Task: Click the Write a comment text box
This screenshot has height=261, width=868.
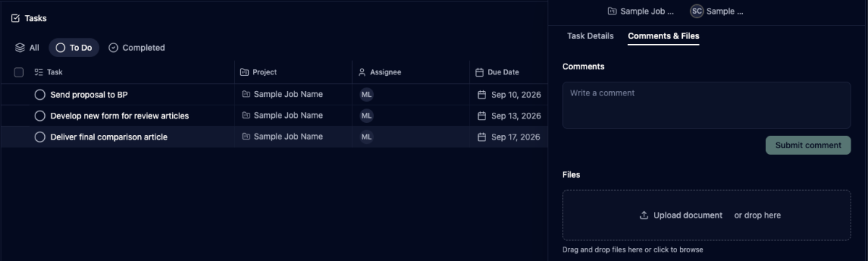Action: click(706, 105)
